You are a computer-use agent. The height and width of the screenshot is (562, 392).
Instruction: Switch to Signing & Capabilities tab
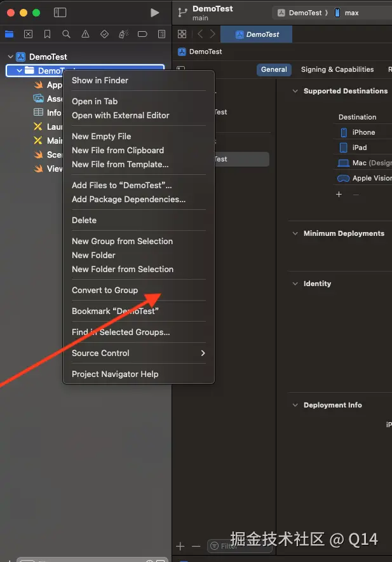point(337,69)
